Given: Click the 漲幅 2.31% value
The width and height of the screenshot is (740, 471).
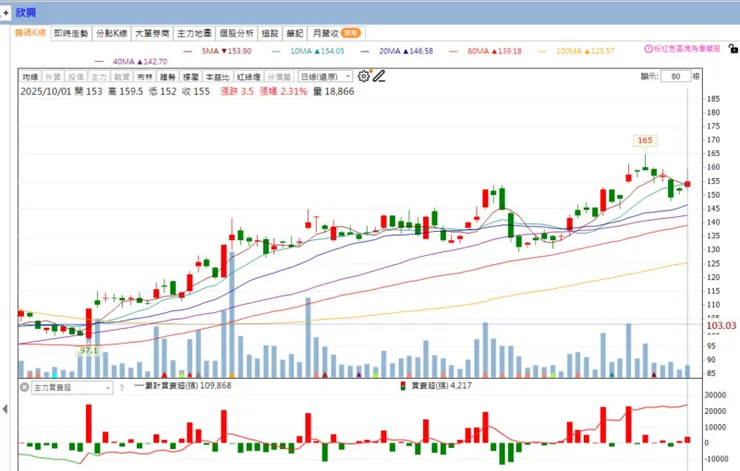Looking at the screenshot, I should click(x=283, y=92).
